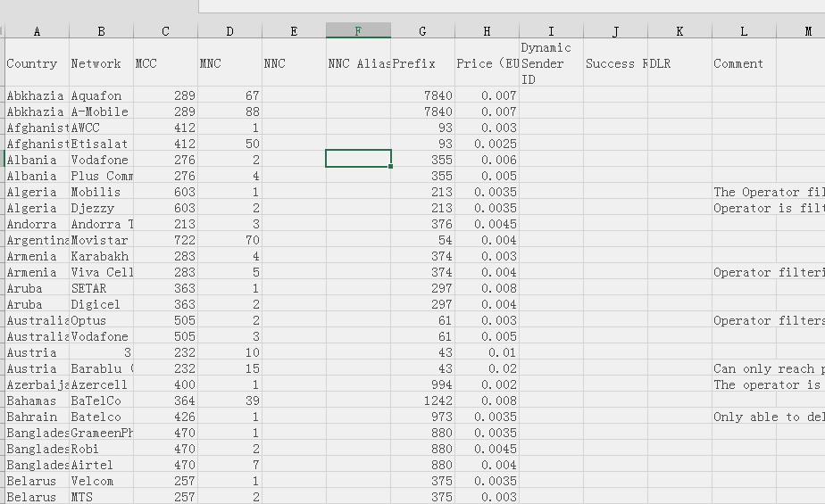Click the 'SETAR' network cell

click(x=101, y=288)
